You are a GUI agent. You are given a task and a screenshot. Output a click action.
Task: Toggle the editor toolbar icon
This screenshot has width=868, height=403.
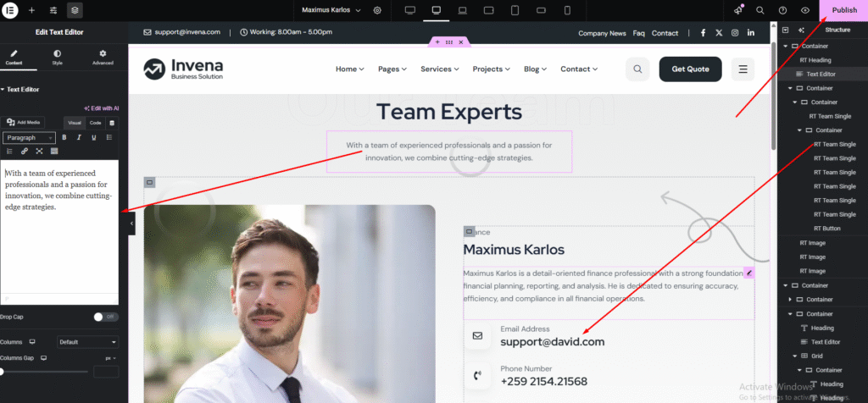coord(54,151)
